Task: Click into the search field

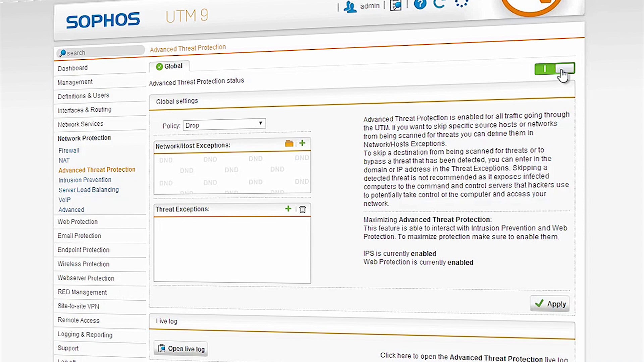Action: pyautogui.click(x=101, y=52)
